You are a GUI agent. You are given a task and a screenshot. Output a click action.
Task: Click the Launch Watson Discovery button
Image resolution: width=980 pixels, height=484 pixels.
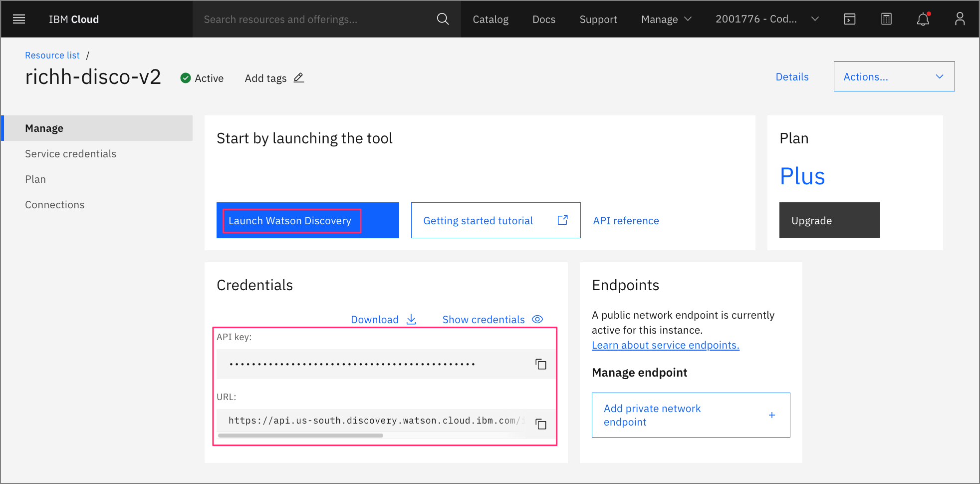(308, 220)
